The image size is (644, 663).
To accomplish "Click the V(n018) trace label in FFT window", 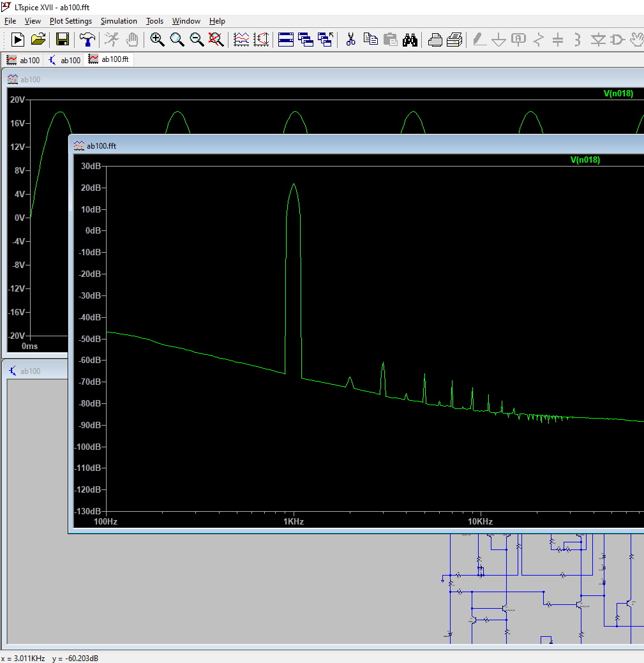I will pos(585,160).
